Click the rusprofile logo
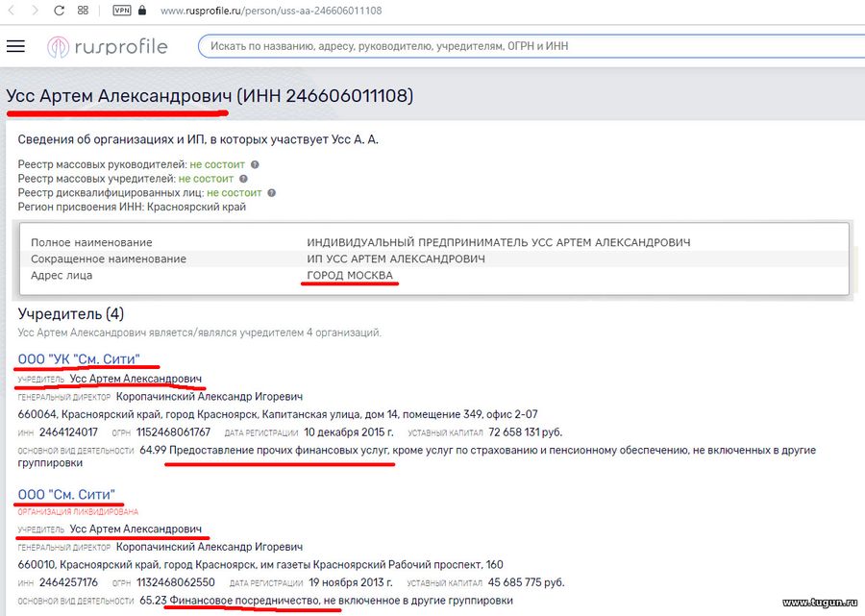The image size is (865, 616). coord(108,47)
